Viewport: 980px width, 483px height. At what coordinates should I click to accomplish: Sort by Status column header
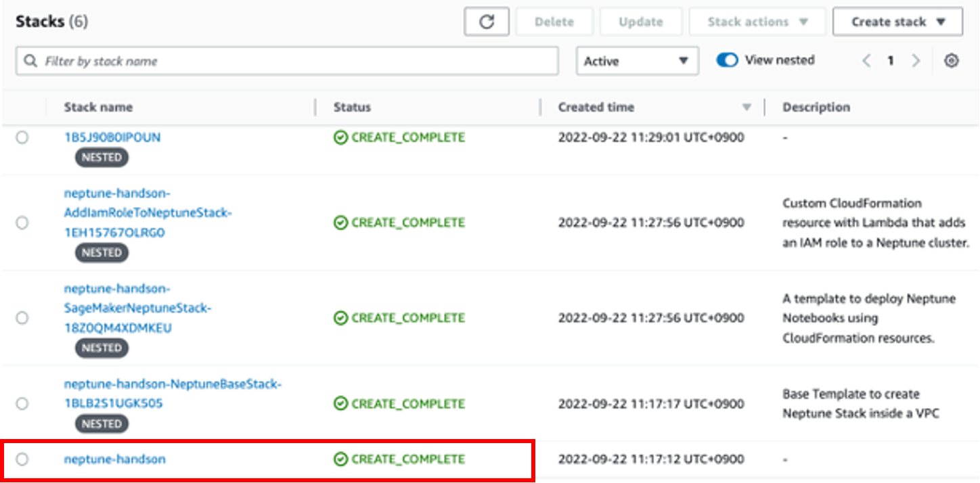coord(352,108)
